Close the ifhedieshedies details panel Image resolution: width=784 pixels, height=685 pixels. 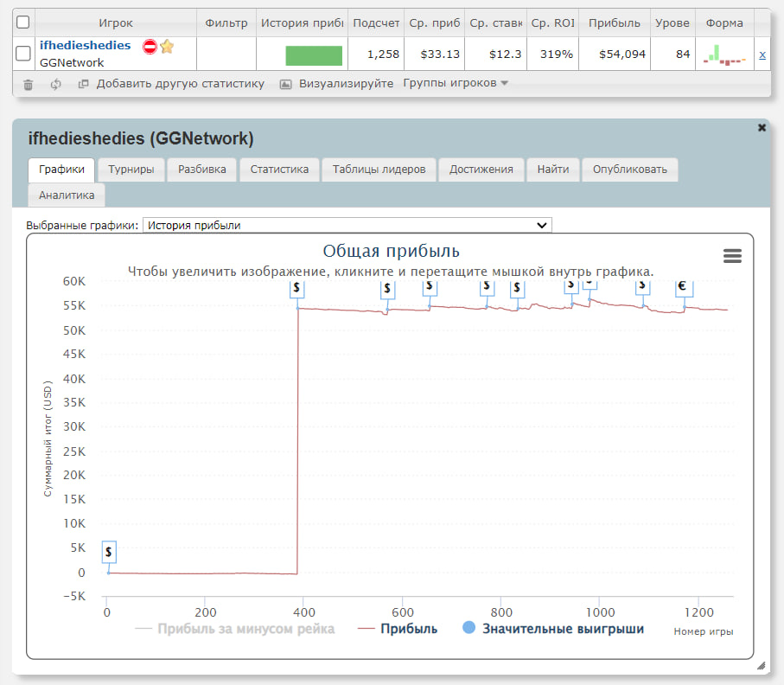(x=762, y=128)
